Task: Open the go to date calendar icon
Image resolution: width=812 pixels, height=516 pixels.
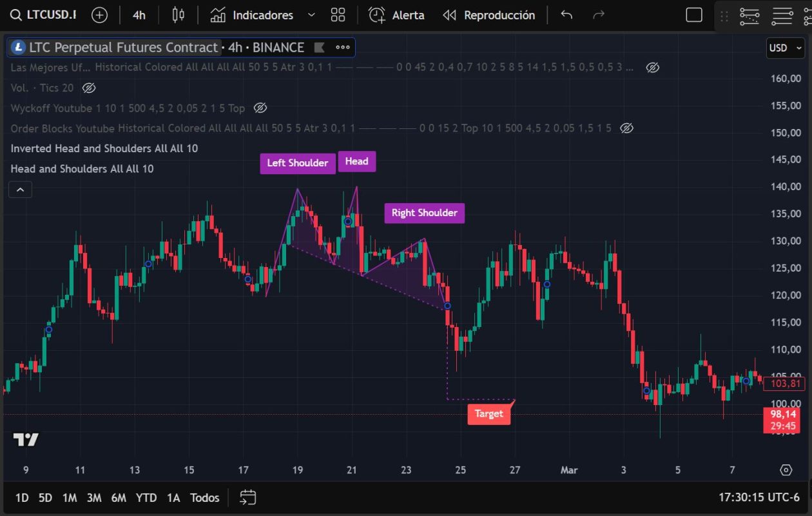Action: (248, 497)
